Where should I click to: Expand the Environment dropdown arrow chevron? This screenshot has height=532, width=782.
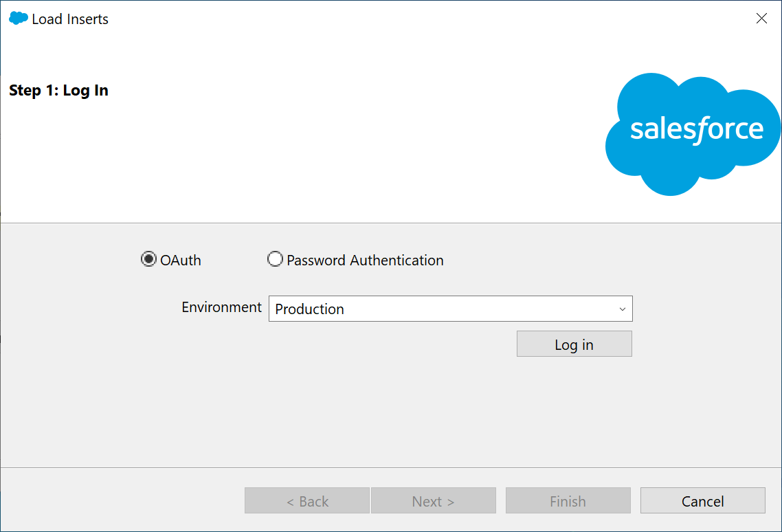(x=622, y=309)
